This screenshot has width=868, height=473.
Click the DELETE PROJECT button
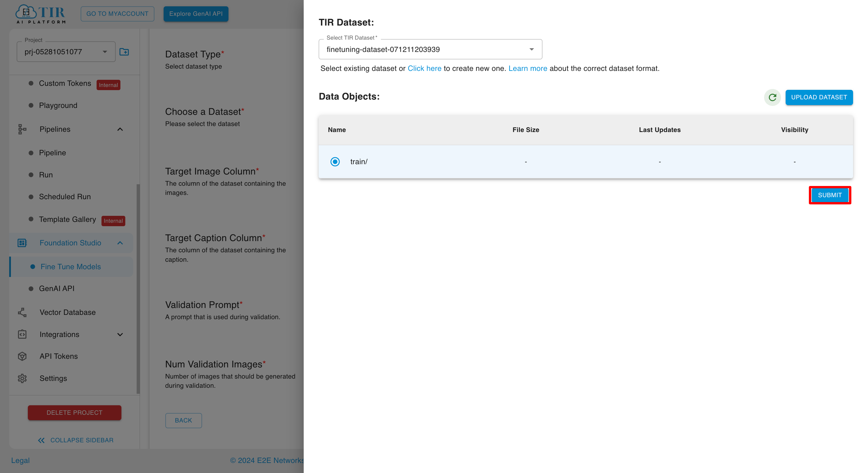pyautogui.click(x=74, y=413)
